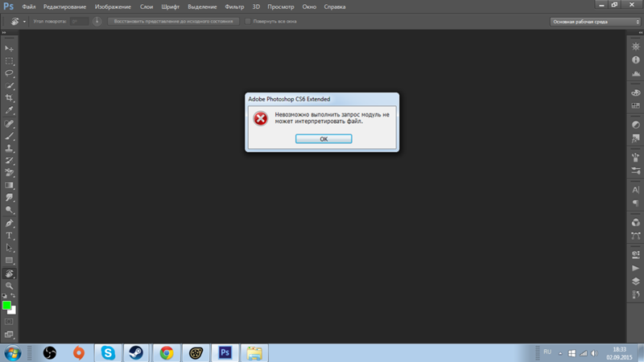Swap foreground and background colors
The image size is (644, 362).
(13, 295)
